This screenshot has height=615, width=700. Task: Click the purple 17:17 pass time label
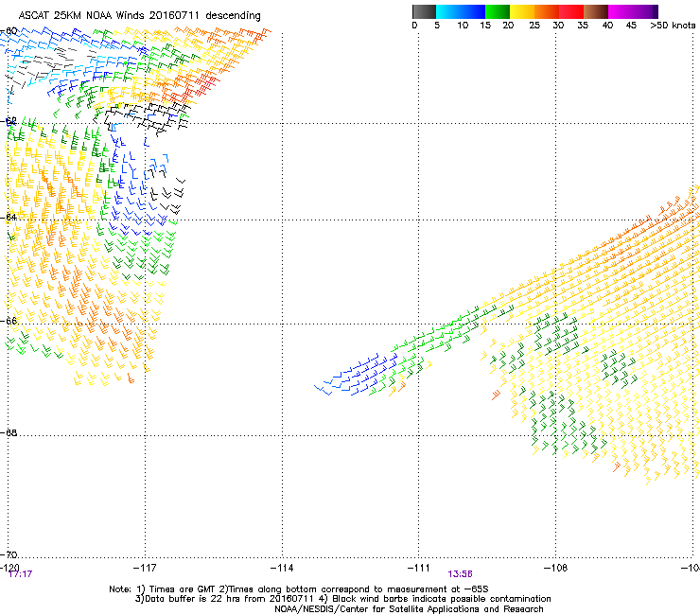[x=20, y=574]
